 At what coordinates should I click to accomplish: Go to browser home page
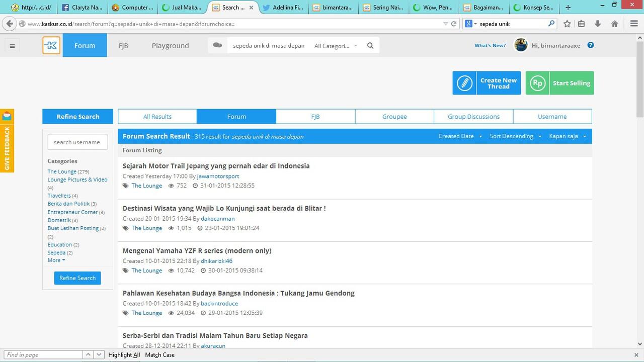tap(614, 24)
